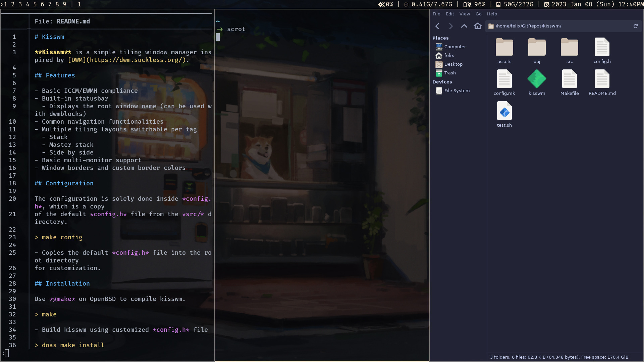Go to the parent folder with up arrow
The image size is (644, 362).
pyautogui.click(x=464, y=26)
